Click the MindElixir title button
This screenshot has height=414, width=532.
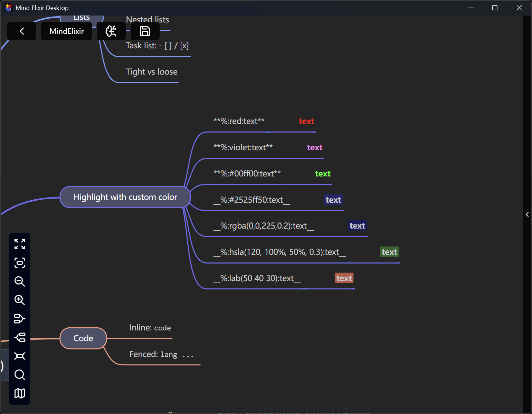67,31
